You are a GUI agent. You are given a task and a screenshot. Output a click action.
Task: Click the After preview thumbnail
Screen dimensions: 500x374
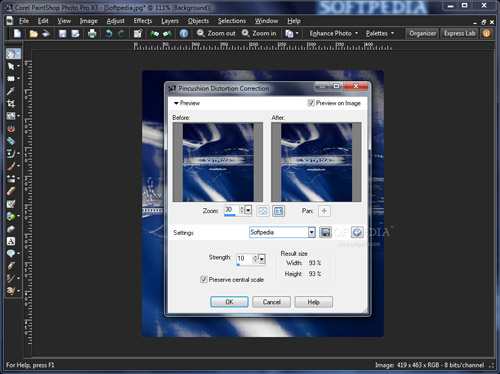pyautogui.click(x=316, y=162)
